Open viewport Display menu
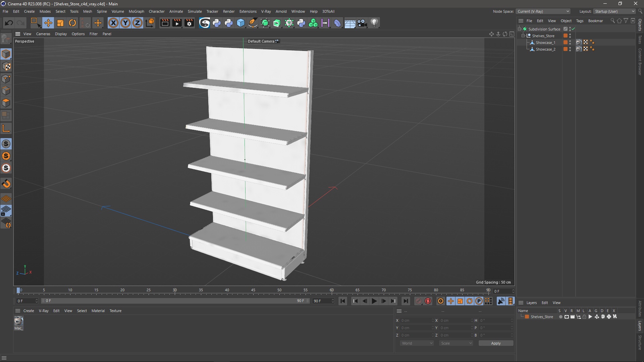 pyautogui.click(x=61, y=34)
